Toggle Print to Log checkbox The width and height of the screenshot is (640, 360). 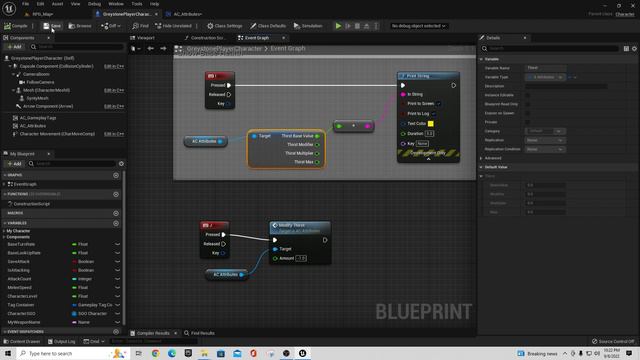pos(434,113)
